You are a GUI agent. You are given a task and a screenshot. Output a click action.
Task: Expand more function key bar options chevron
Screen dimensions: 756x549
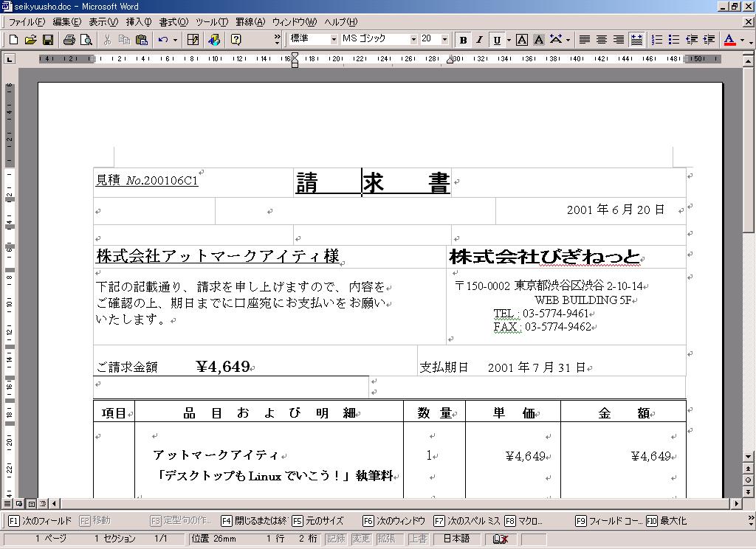751,520
